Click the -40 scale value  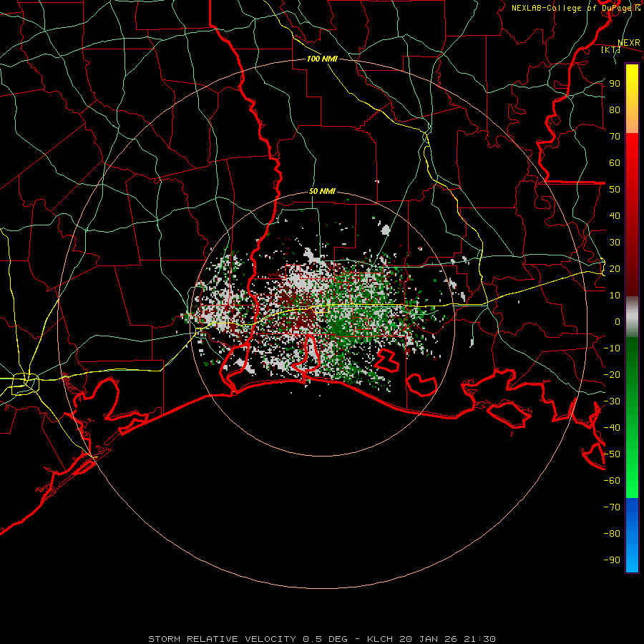(x=612, y=428)
